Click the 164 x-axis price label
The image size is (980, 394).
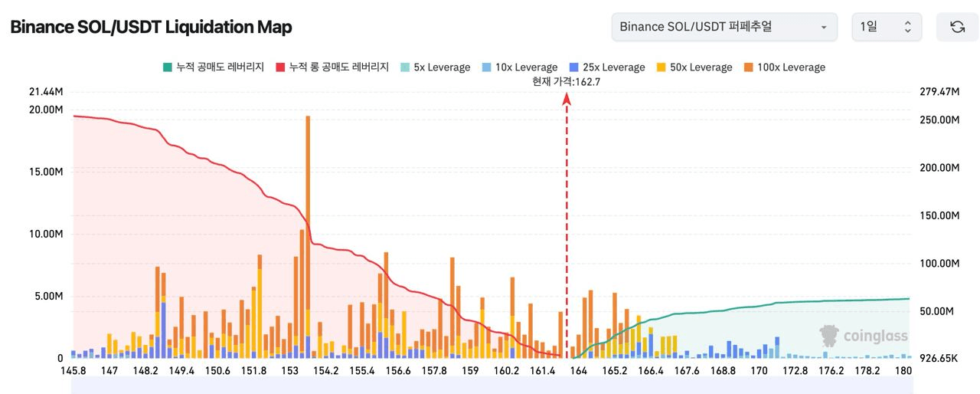[578, 371]
